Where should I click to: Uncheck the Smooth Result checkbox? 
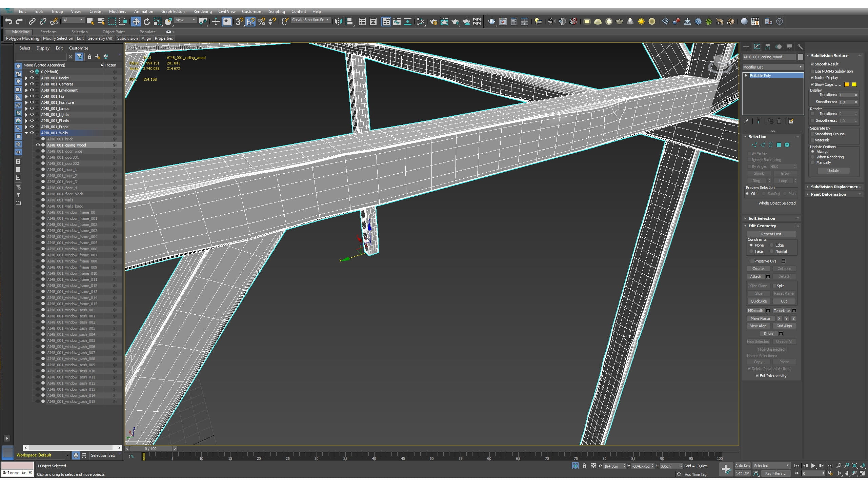tap(812, 64)
